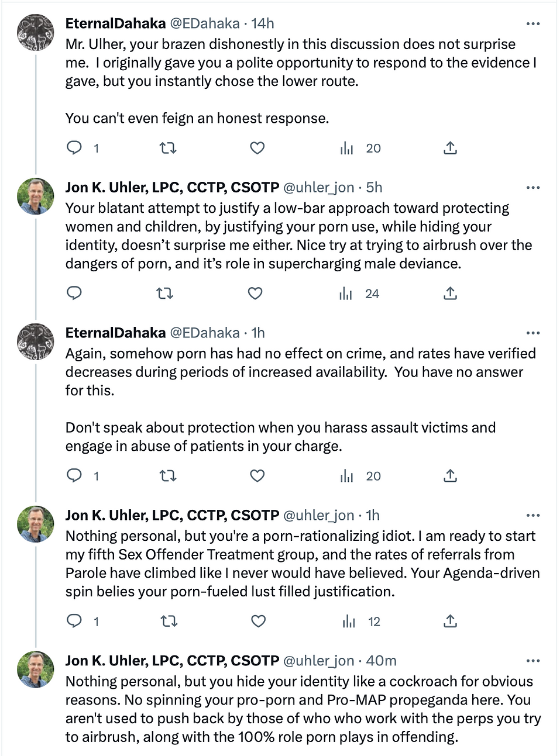Reply to Jon K. Uhler's 1h tweet
The height and width of the screenshot is (756, 560).
[x=74, y=621]
